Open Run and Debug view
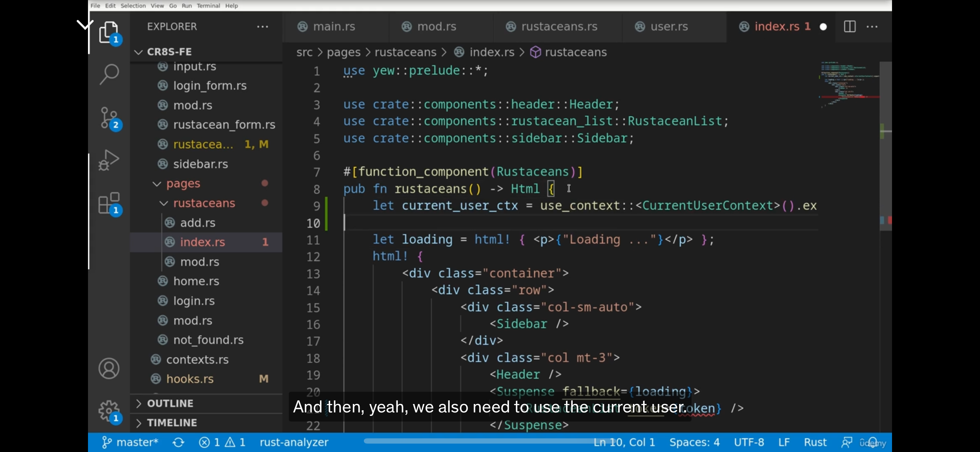980x452 pixels. point(109,160)
